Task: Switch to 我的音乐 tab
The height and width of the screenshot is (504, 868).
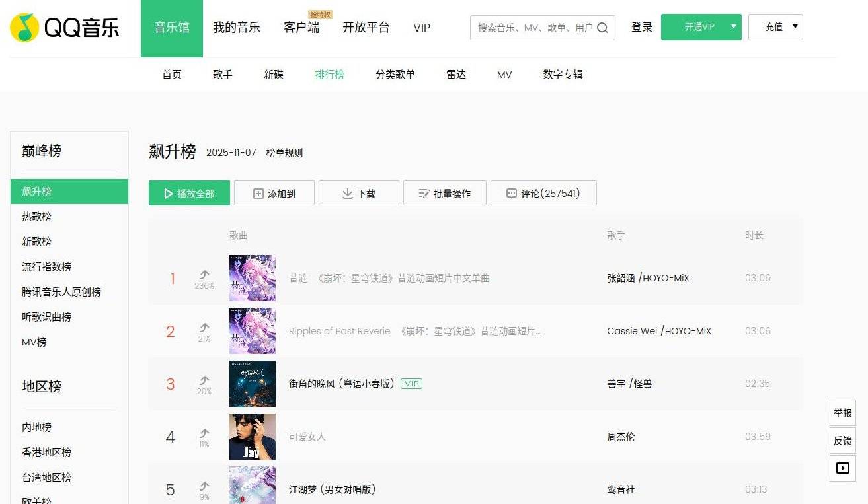Action: (x=237, y=28)
